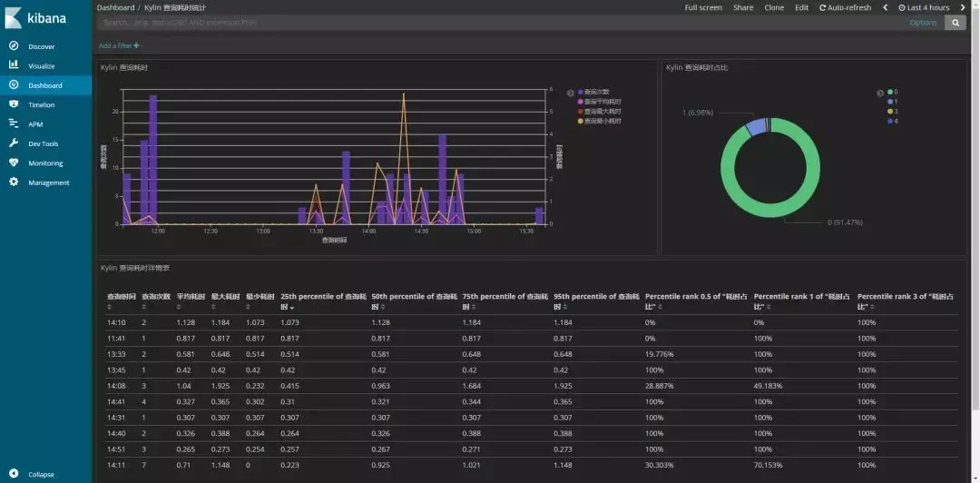Click the large green donut slice

click(770, 212)
